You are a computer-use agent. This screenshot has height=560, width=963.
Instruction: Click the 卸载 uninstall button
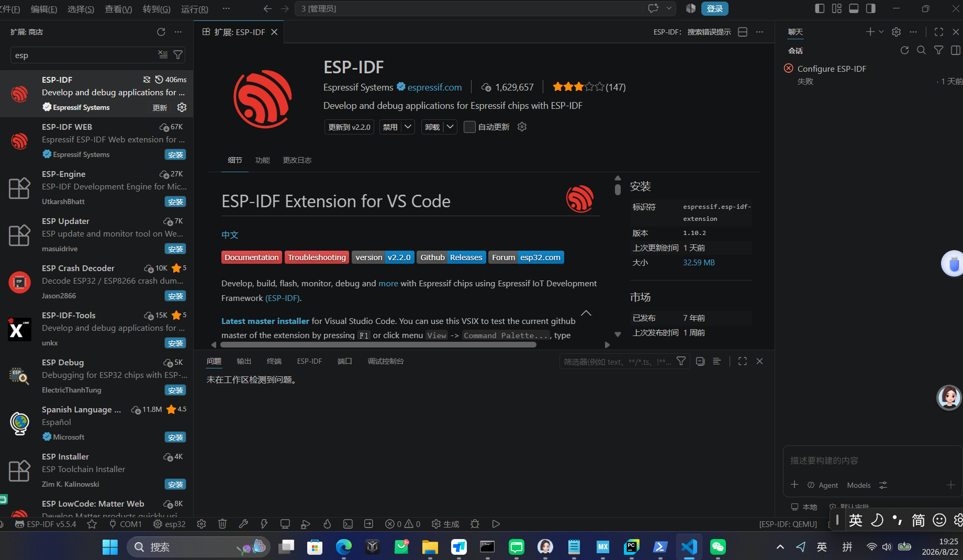[433, 127]
